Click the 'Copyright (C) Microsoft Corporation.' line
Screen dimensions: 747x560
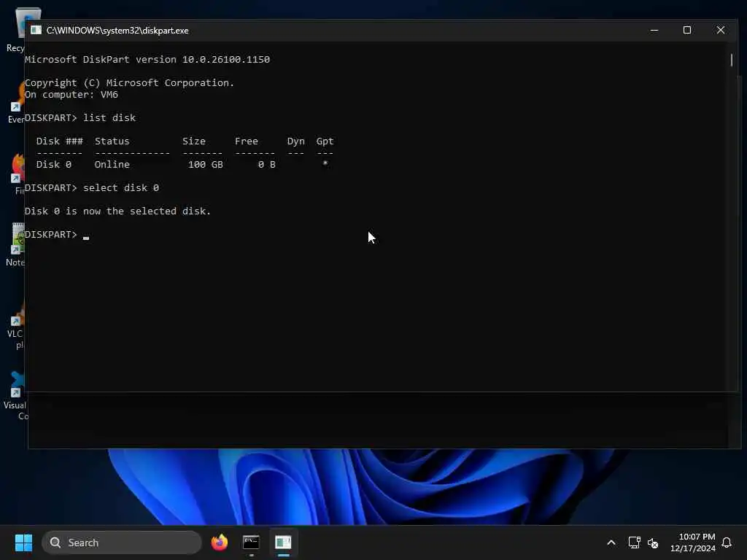tap(130, 83)
